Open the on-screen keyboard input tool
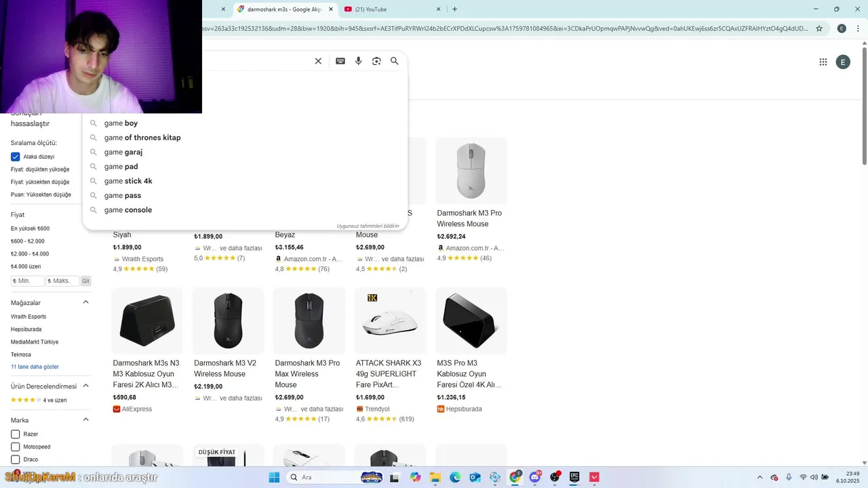868x488 pixels. pyautogui.click(x=340, y=61)
